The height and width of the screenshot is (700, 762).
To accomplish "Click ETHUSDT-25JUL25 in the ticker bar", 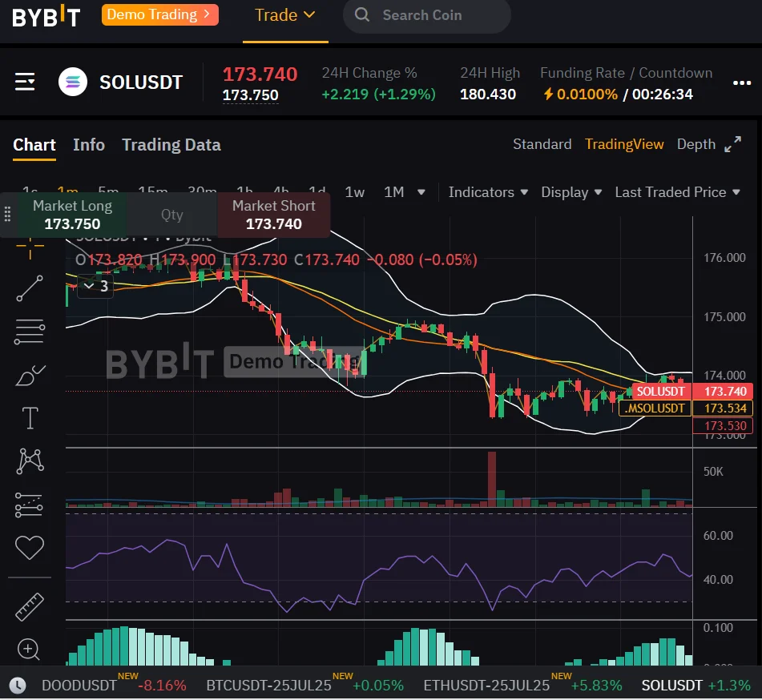I will point(486,686).
